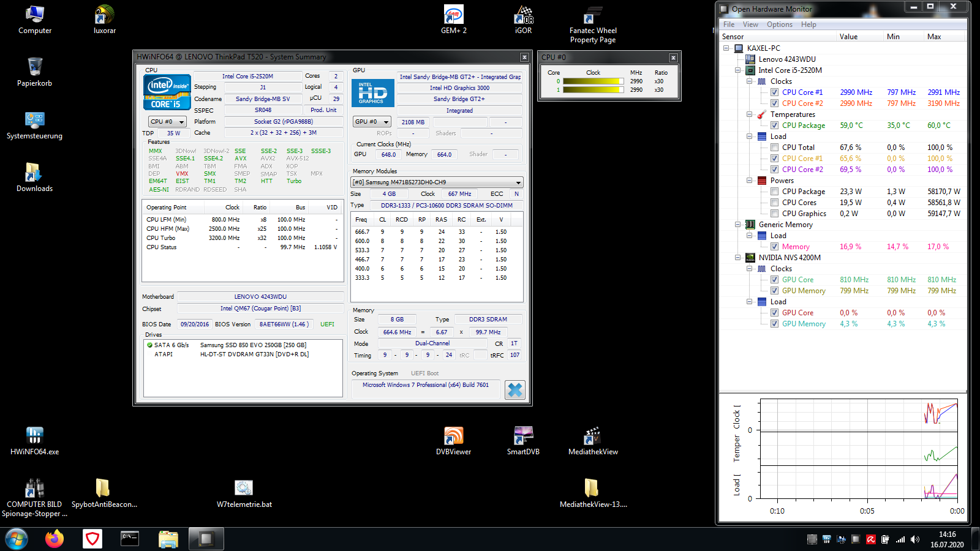Open the volume control tray icon
The image size is (980, 551).
(x=915, y=539)
